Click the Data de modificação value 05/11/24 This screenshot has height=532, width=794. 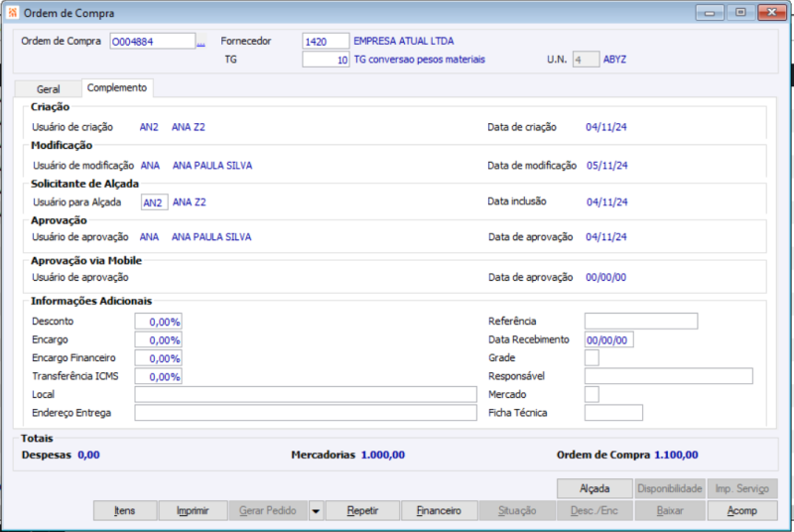point(607,166)
